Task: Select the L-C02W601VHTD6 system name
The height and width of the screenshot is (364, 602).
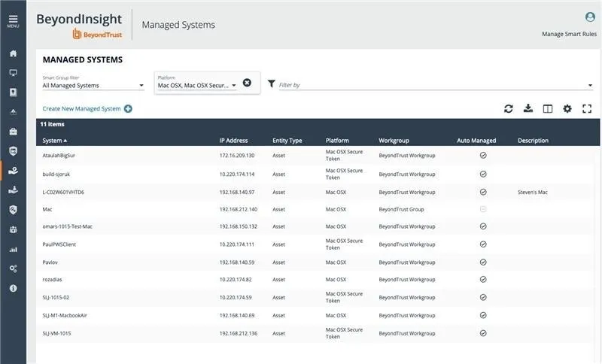Action: [63, 192]
